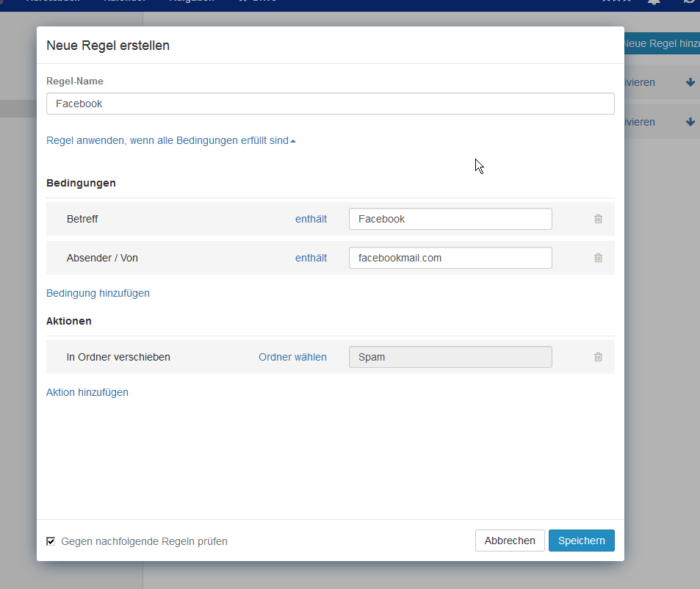Open 'enthält' operator dropdown for Absender / Von
Screen dimensions: 700x589
(x=311, y=258)
